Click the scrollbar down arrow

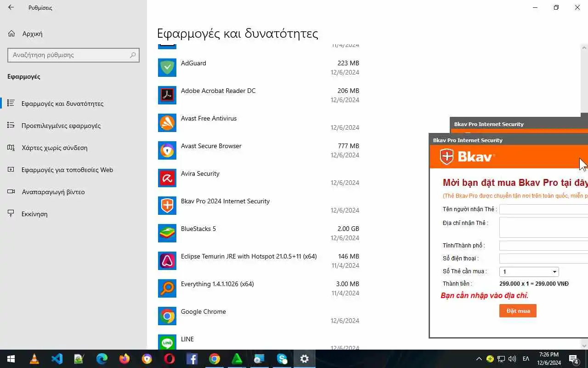(x=584, y=345)
